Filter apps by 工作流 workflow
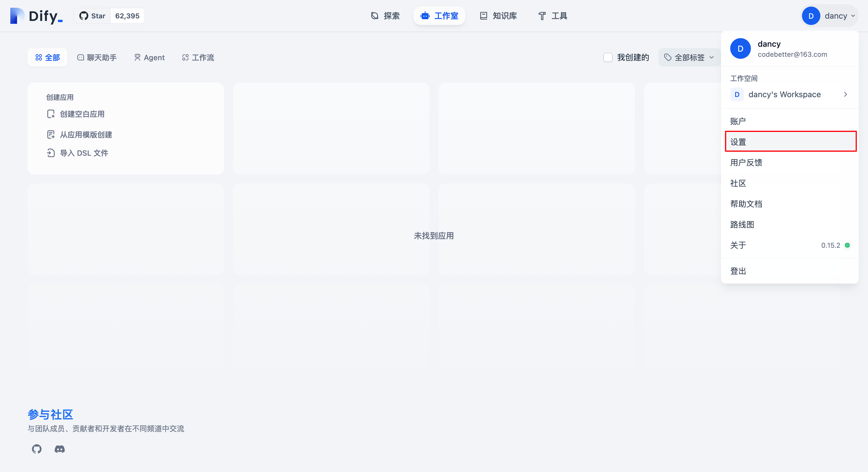Image resolution: width=868 pixels, height=472 pixels. pos(198,58)
